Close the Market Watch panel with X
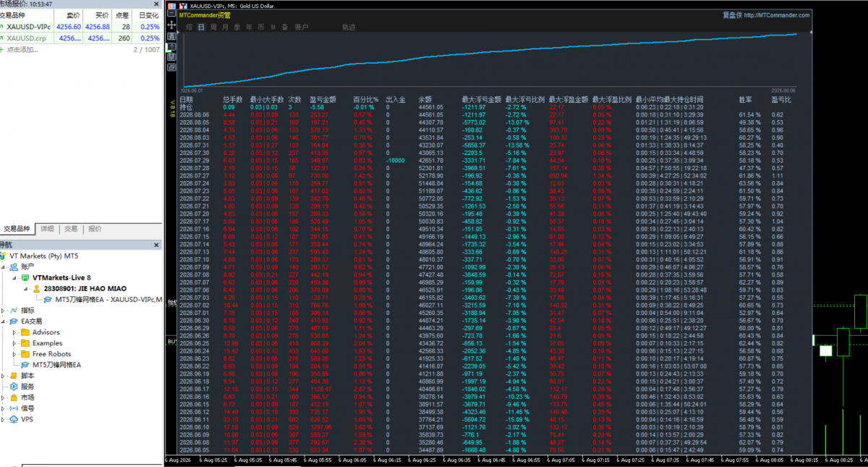The image size is (868, 467). tap(156, 4)
